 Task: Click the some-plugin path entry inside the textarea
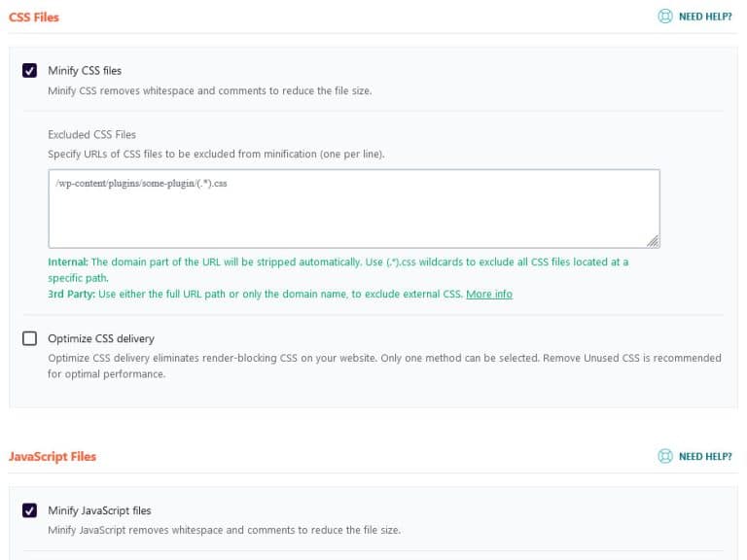click(x=140, y=183)
